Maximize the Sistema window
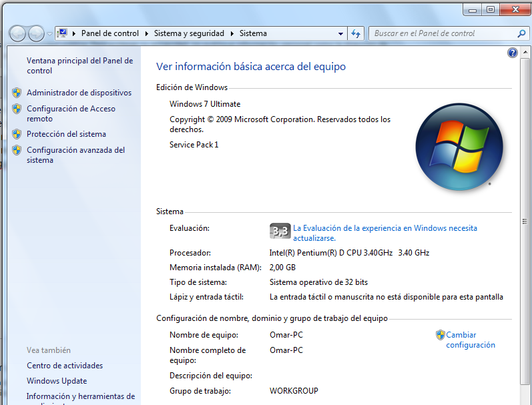Viewport: 532px width, 405px height. tap(490, 9)
